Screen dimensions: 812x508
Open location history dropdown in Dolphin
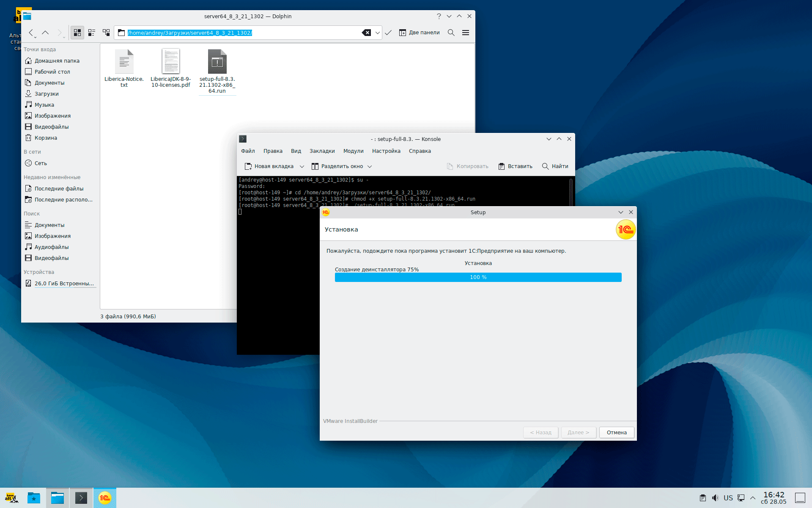[x=378, y=33]
